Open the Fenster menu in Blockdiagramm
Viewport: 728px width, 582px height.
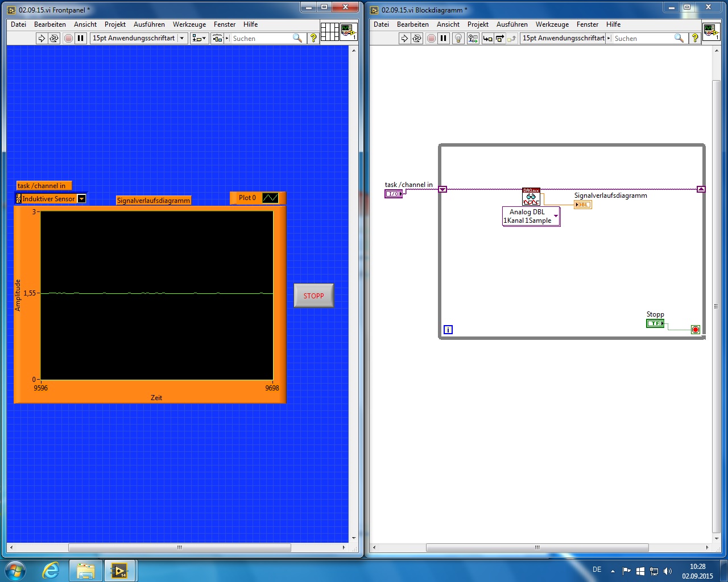588,24
